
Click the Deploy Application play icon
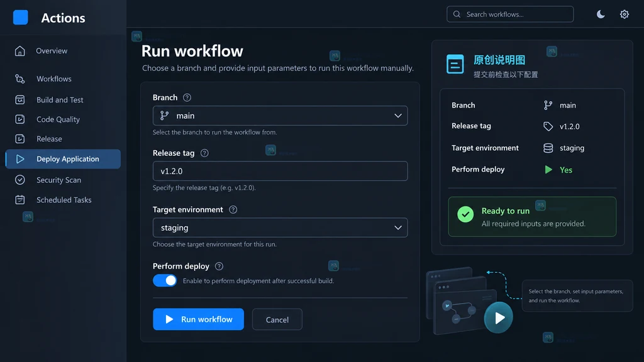point(19,159)
